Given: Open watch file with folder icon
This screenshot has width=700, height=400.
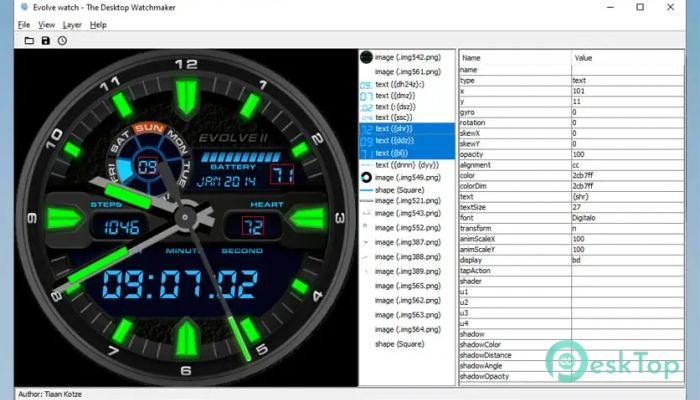Looking at the screenshot, I should pyautogui.click(x=29, y=41).
